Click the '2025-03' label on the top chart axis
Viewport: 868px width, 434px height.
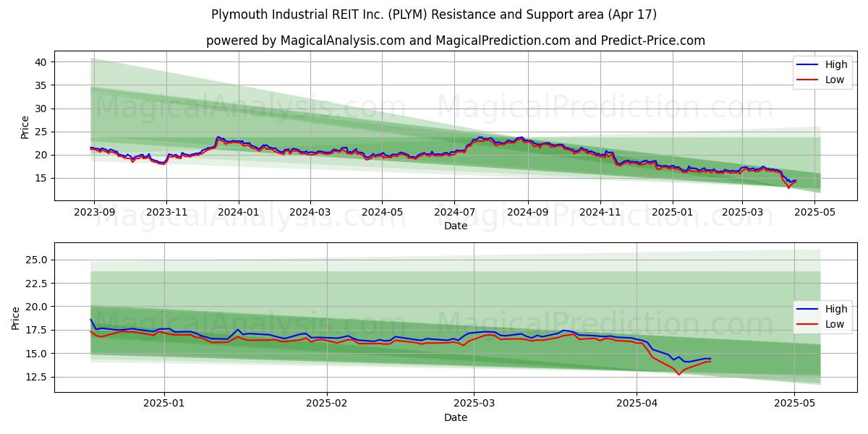point(742,213)
